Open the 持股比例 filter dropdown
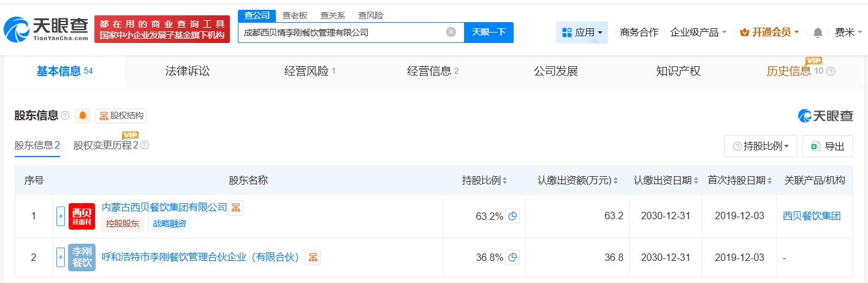 pyautogui.click(x=760, y=146)
